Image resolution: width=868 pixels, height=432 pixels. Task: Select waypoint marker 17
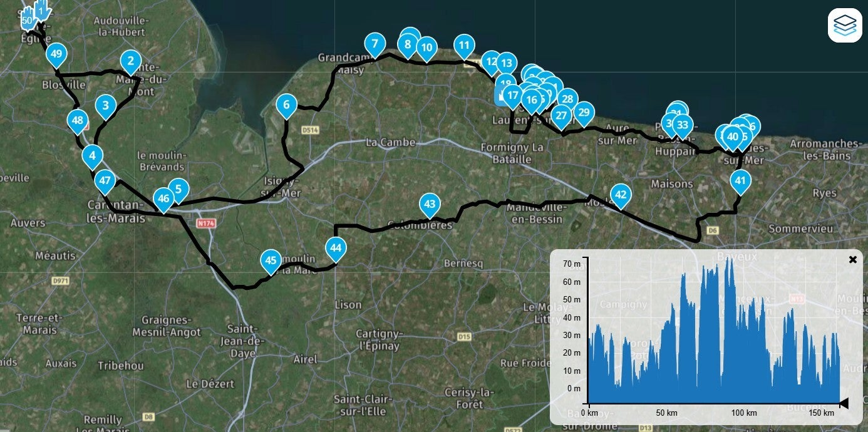(x=512, y=96)
